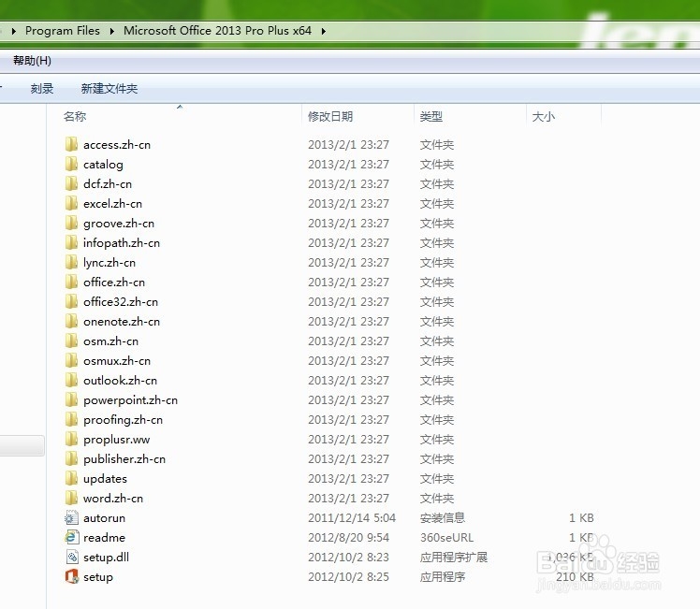Image resolution: width=700 pixels, height=609 pixels.
Task: Select the osmux.zh-cn folder icon
Action: point(71,360)
